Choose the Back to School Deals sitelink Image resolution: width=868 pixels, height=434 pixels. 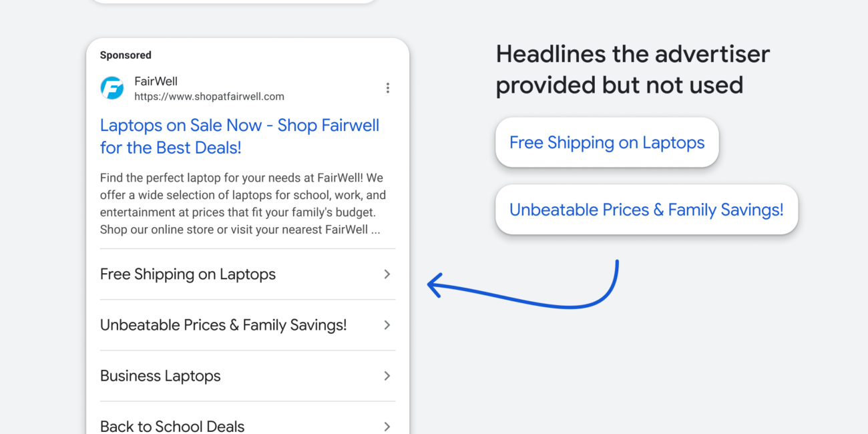172,426
